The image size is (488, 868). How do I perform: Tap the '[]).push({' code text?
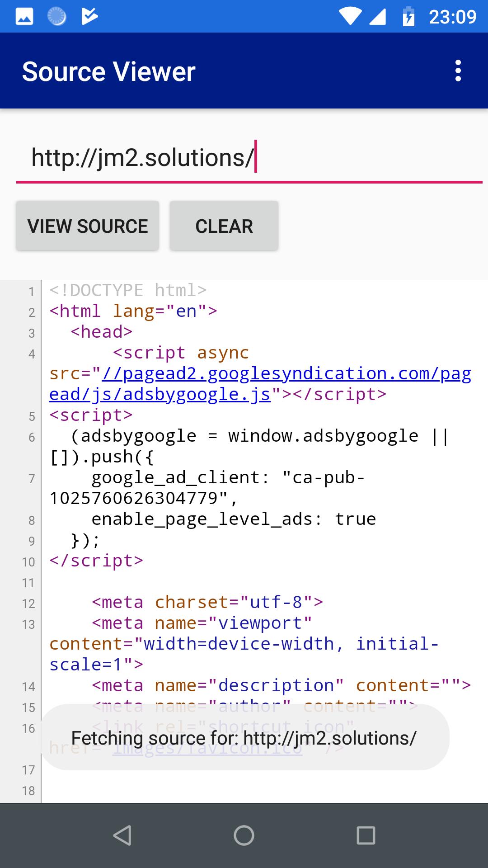pos(102,457)
